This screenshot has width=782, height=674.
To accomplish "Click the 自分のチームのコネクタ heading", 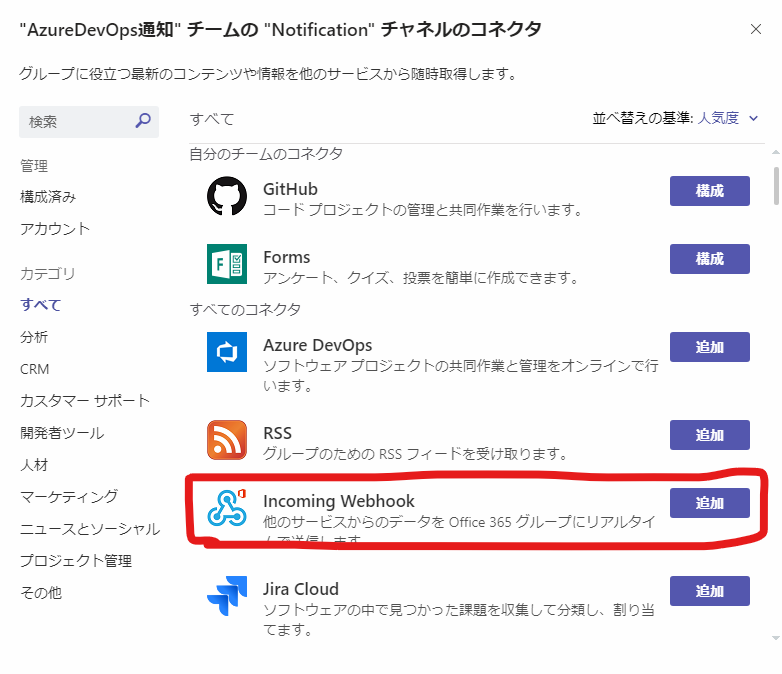I will [266, 154].
